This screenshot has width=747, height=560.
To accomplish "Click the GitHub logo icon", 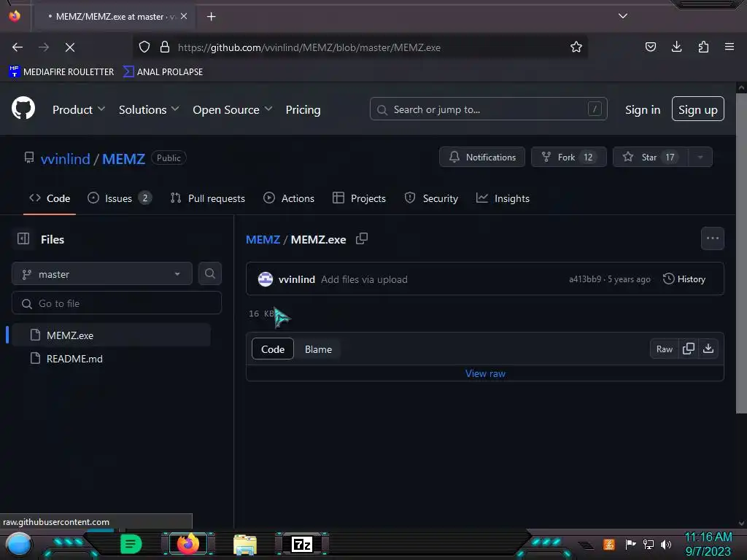I will click(23, 108).
